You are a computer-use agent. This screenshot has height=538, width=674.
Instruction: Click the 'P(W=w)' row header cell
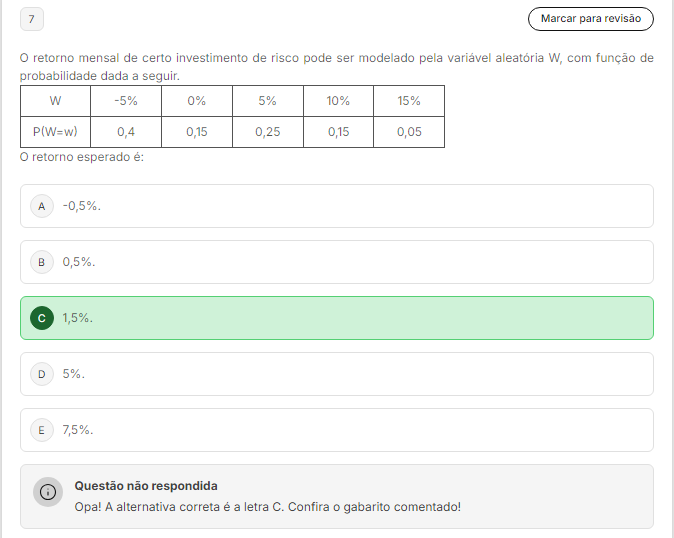pyautogui.click(x=55, y=132)
